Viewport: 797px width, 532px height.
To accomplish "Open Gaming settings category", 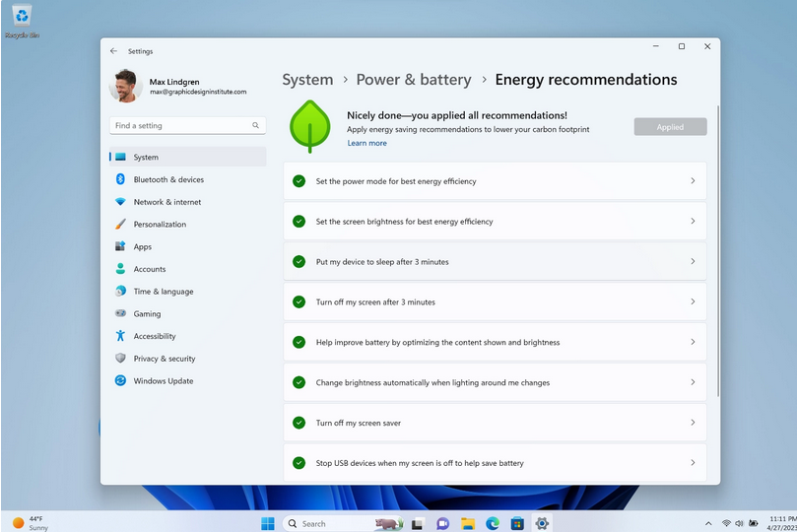I will click(187, 313).
